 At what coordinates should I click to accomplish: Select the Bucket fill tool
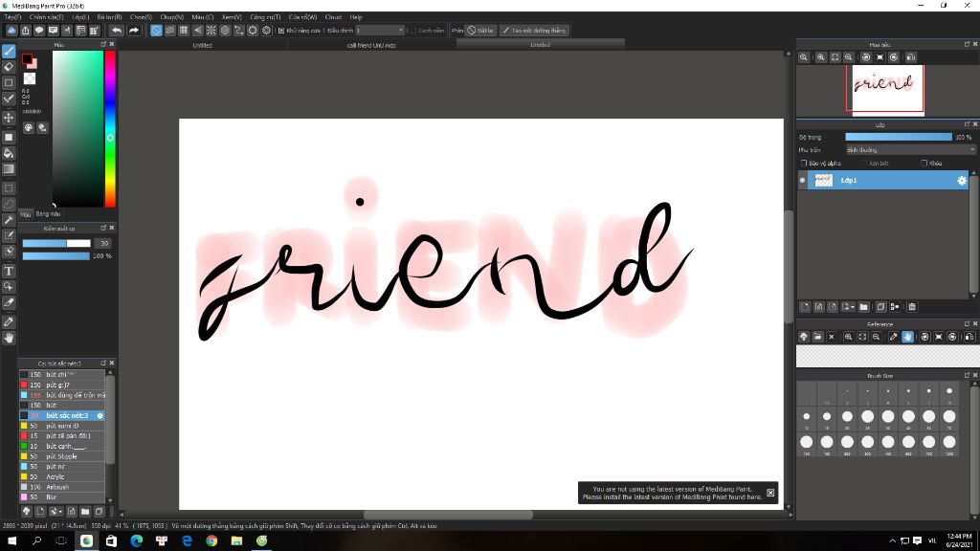(x=9, y=153)
